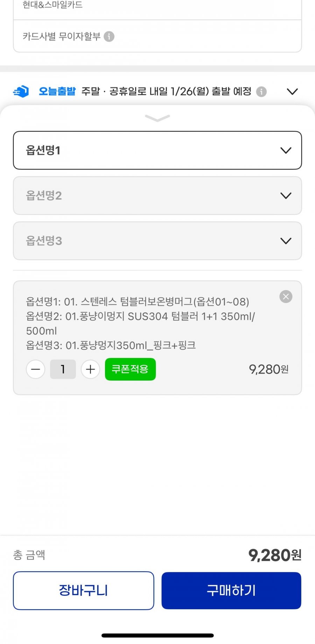Add item to cart with 장바구니

click(x=83, y=590)
